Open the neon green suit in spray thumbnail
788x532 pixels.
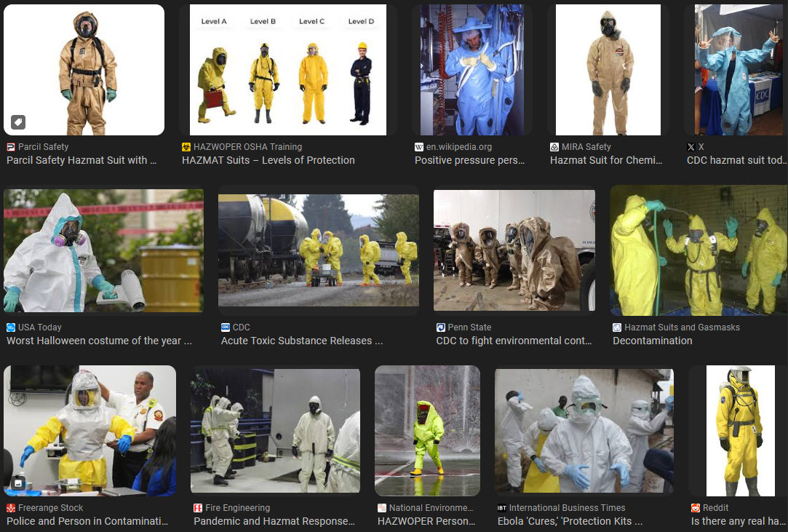(x=428, y=431)
